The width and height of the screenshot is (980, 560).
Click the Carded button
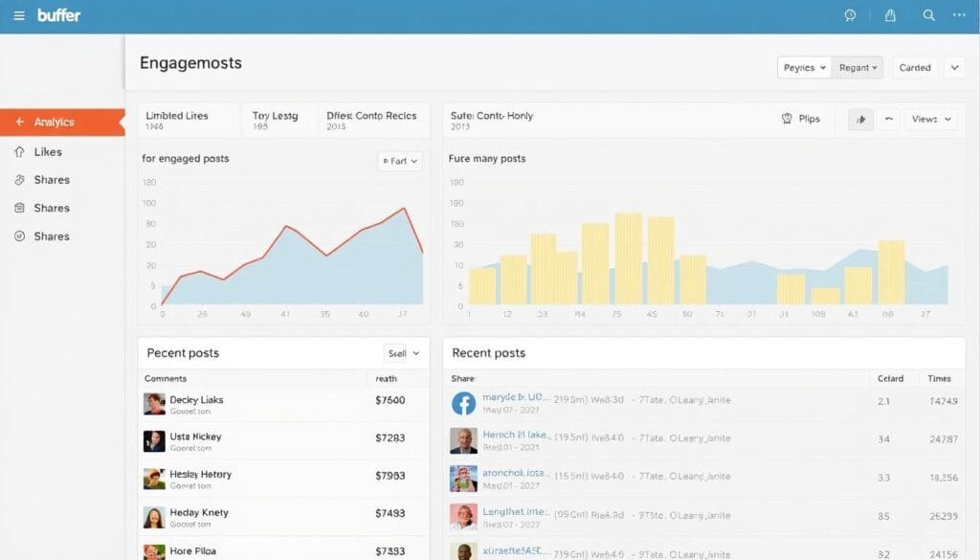tap(915, 68)
